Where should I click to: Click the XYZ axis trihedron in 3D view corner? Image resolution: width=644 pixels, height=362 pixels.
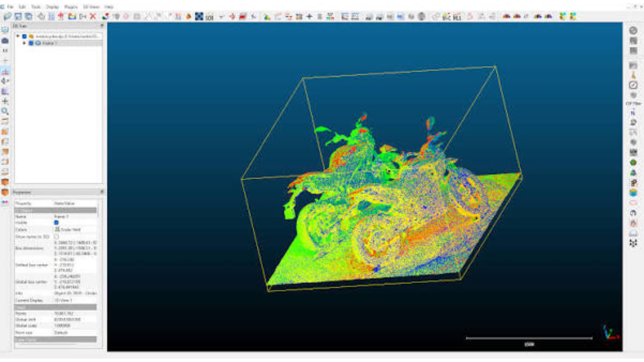coord(610,333)
